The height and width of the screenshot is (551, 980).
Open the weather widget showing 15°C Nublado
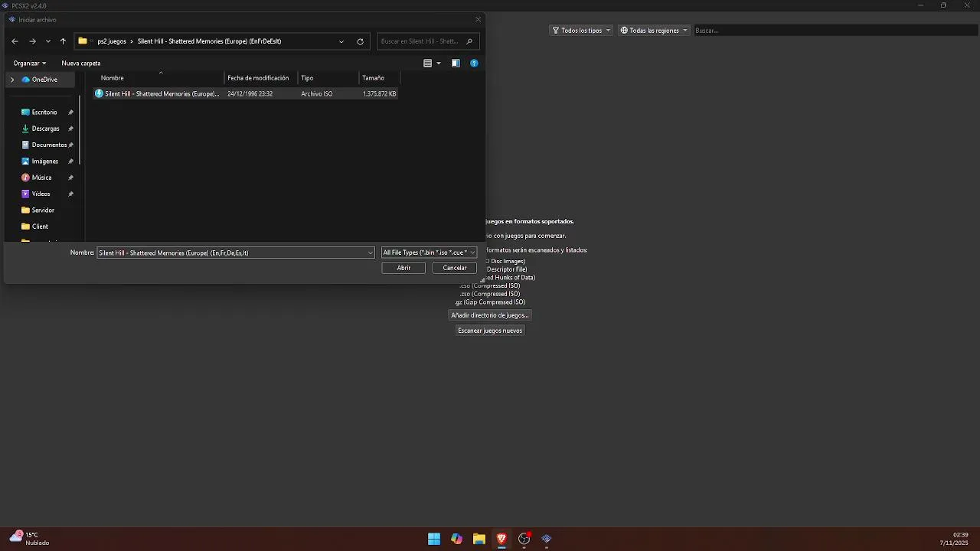click(29, 539)
